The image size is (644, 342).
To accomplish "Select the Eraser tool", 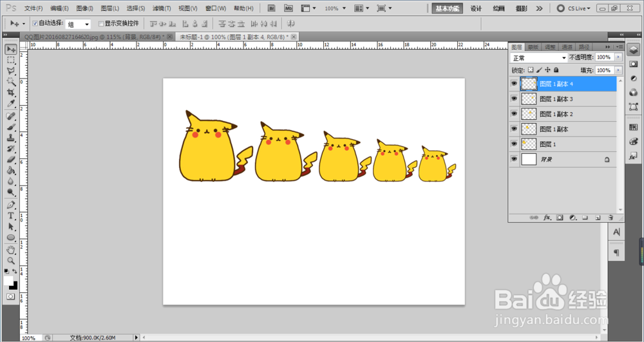I will (x=11, y=159).
